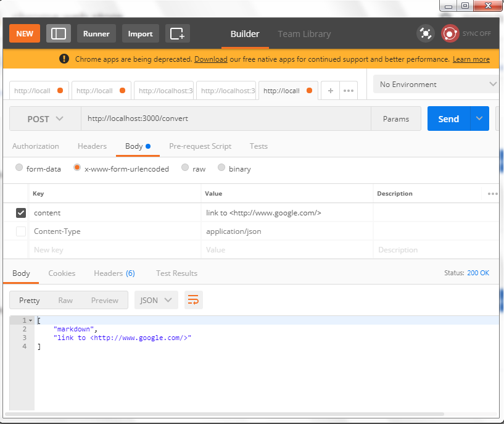Click the content key cell
The image size is (504, 424).
click(x=115, y=213)
